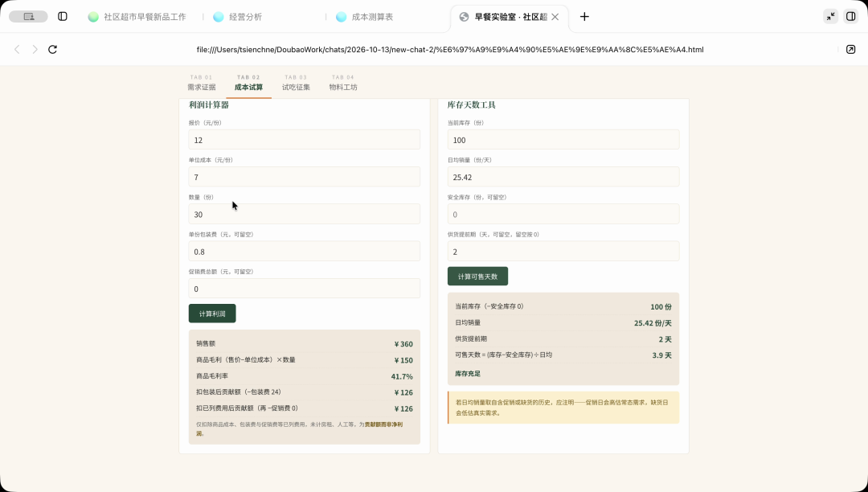This screenshot has height=492, width=868.
Task: Go back with the left arrow
Action: [17, 49]
